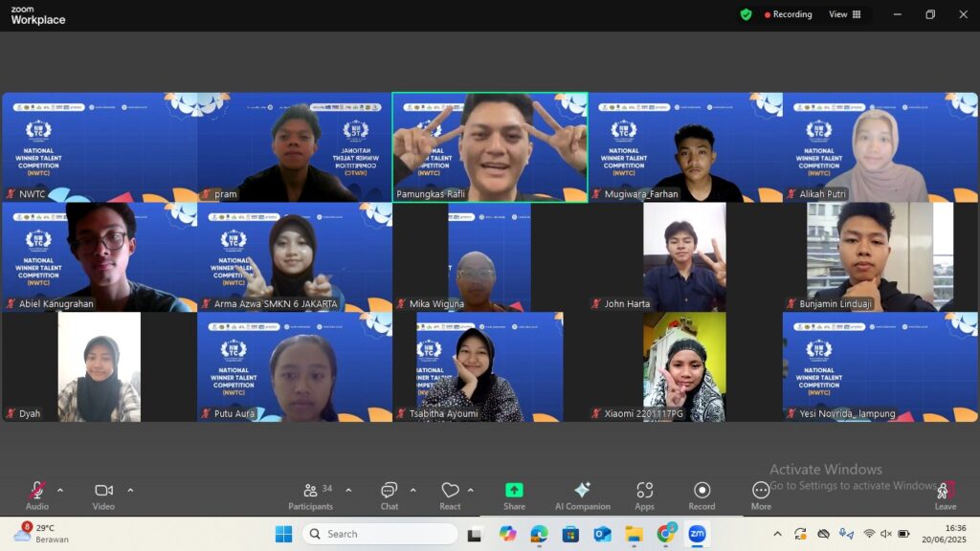Open Wi-Fi network settings in tray
980x551 pixels.
pos(869,534)
